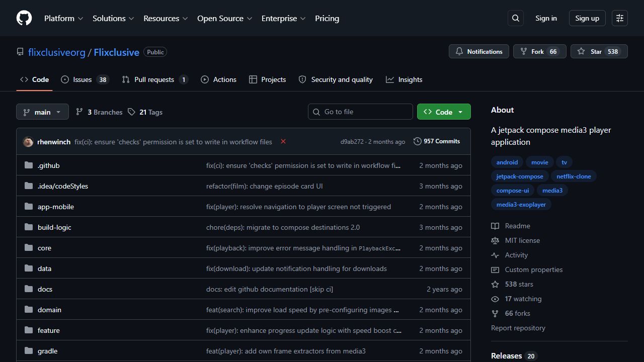Switch to the Code tab

pyautogui.click(x=34, y=79)
